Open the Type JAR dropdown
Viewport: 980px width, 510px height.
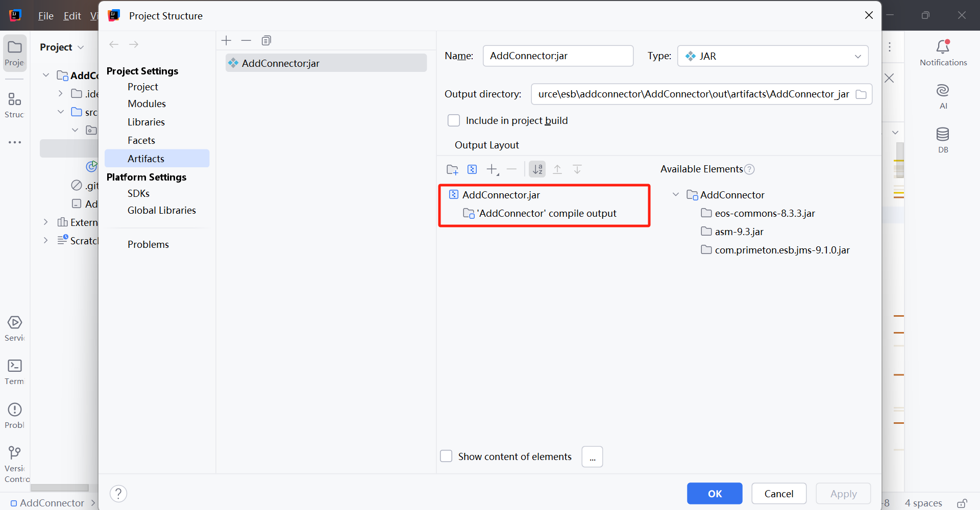pyautogui.click(x=772, y=56)
